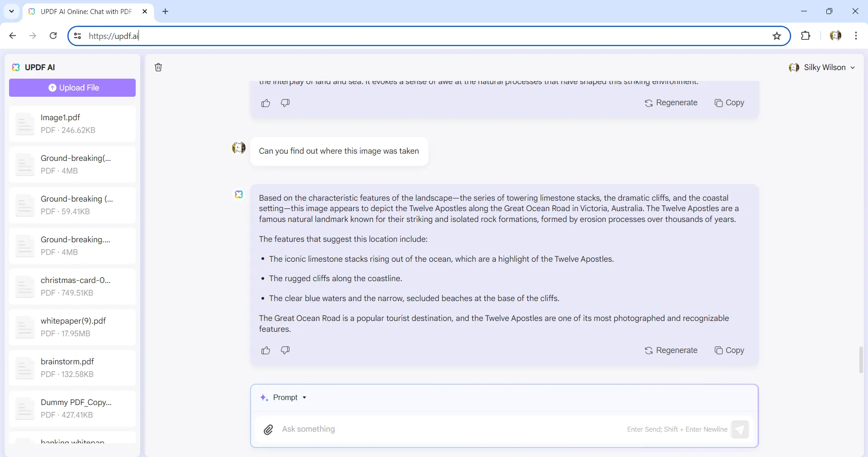The image size is (868, 457).
Task: Open Chrome's three-dot menu
Action: pyautogui.click(x=856, y=36)
